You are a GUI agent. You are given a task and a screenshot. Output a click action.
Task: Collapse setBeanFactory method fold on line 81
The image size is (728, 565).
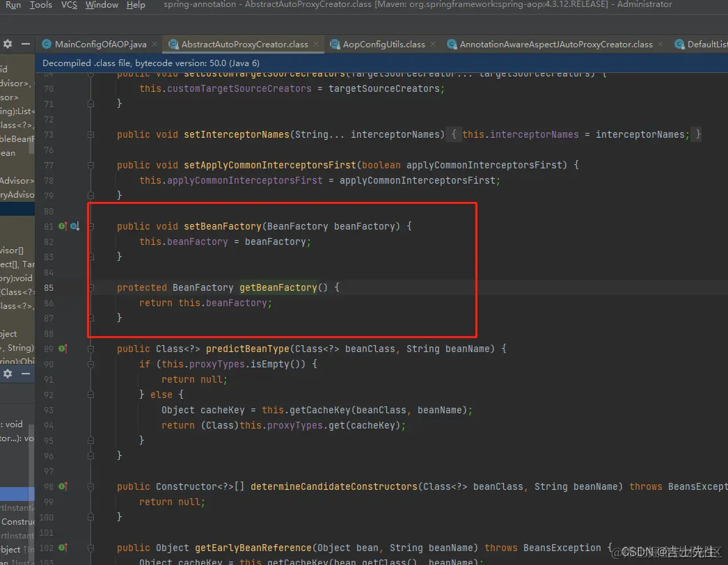click(x=91, y=227)
